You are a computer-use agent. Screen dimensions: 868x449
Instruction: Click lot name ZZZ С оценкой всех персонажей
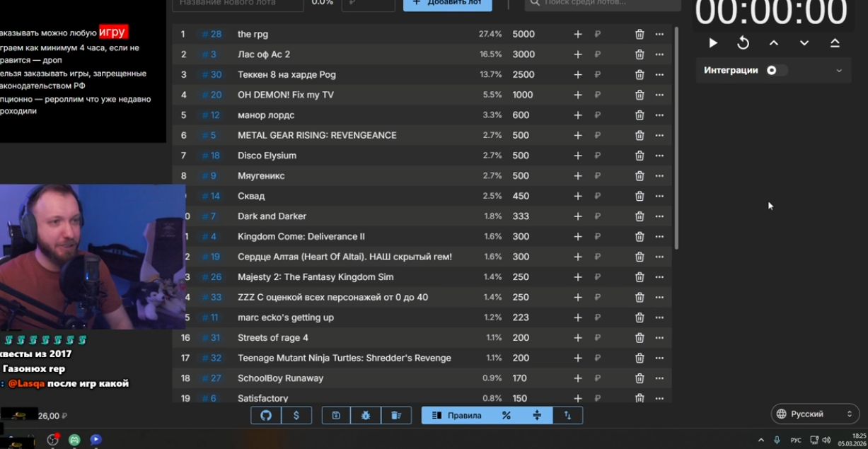coord(332,297)
